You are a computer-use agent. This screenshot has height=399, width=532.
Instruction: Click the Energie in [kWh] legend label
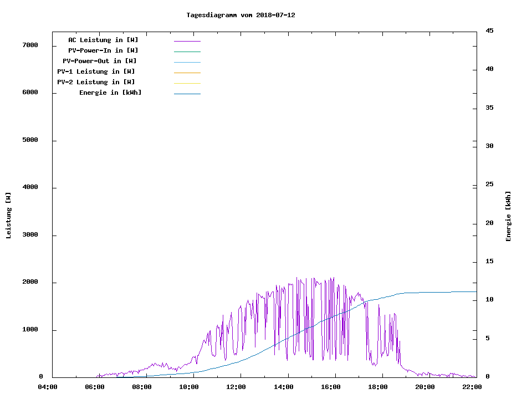pos(110,93)
